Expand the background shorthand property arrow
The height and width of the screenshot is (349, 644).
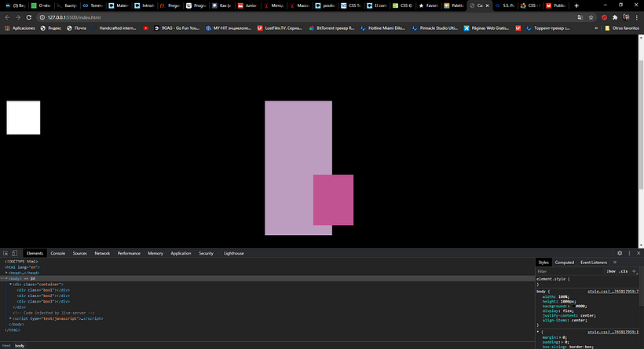569,307
